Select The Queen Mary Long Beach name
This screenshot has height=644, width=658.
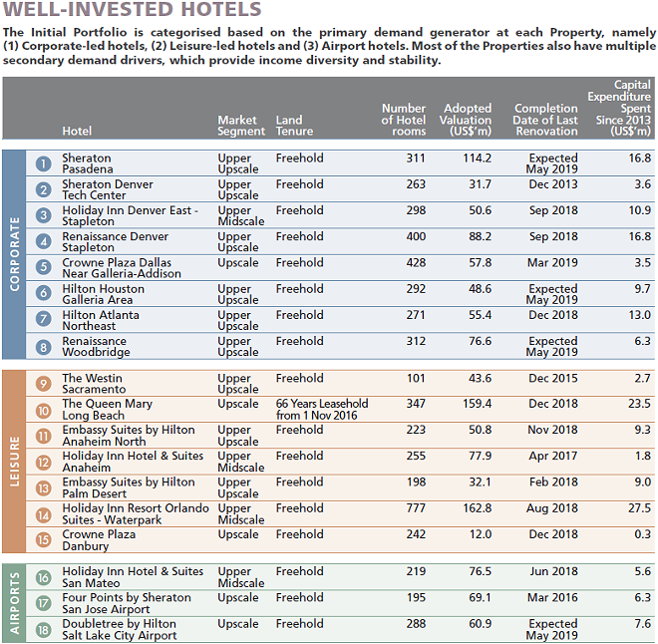point(108,409)
